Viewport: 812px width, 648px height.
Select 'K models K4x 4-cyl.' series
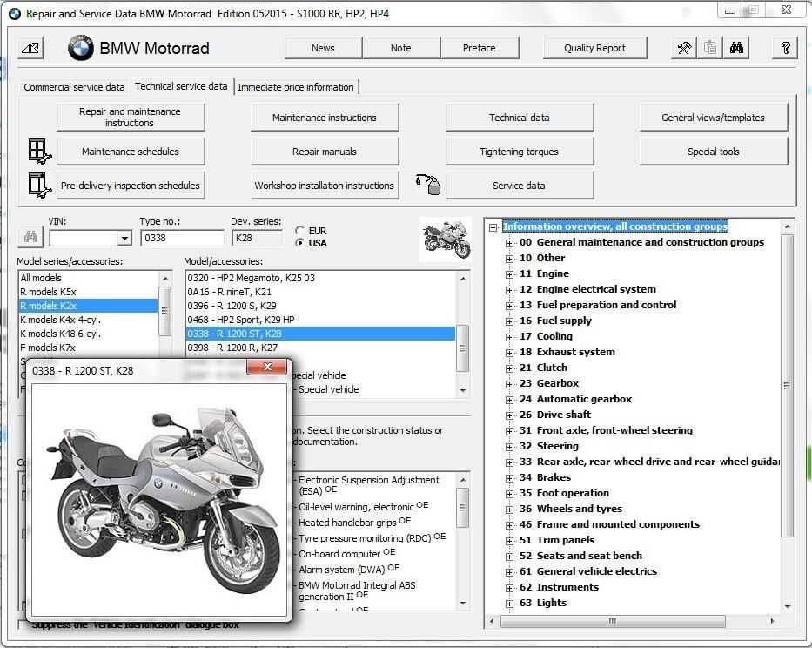(88, 320)
